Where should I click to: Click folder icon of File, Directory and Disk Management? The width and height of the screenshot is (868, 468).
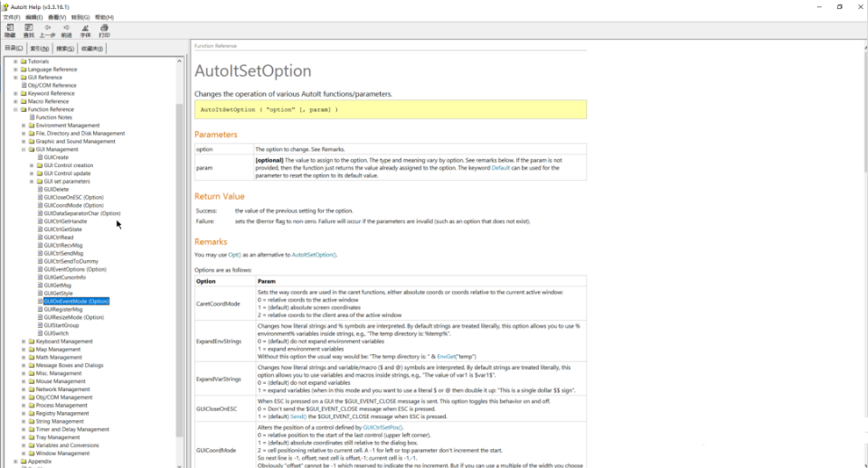click(32, 134)
